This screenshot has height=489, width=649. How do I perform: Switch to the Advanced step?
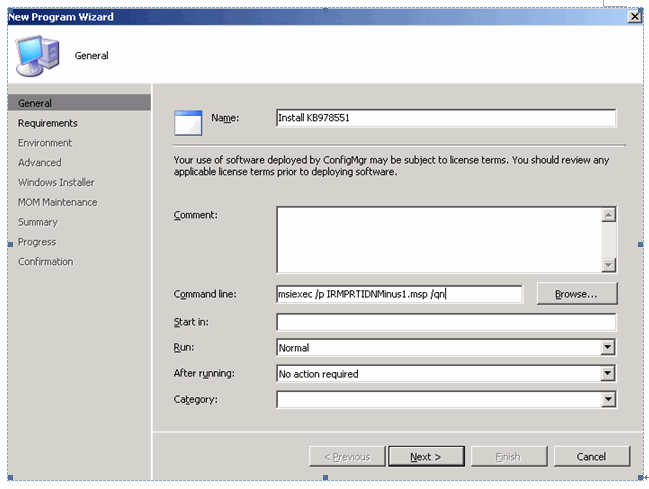[40, 163]
